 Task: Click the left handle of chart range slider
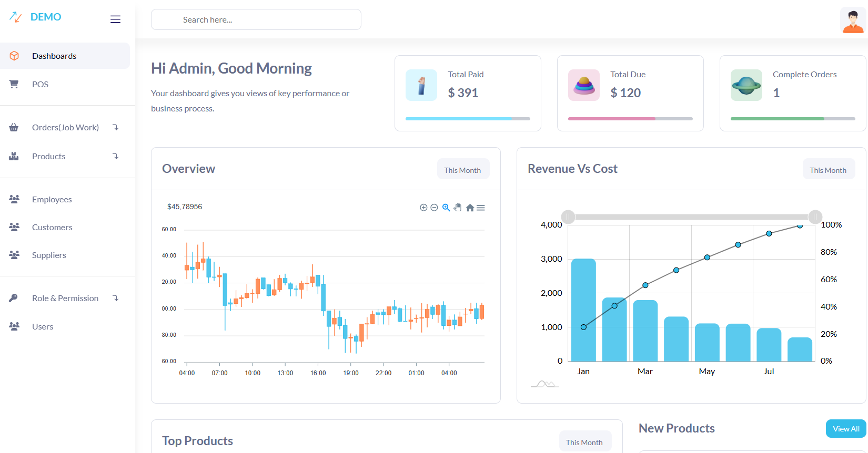(568, 217)
